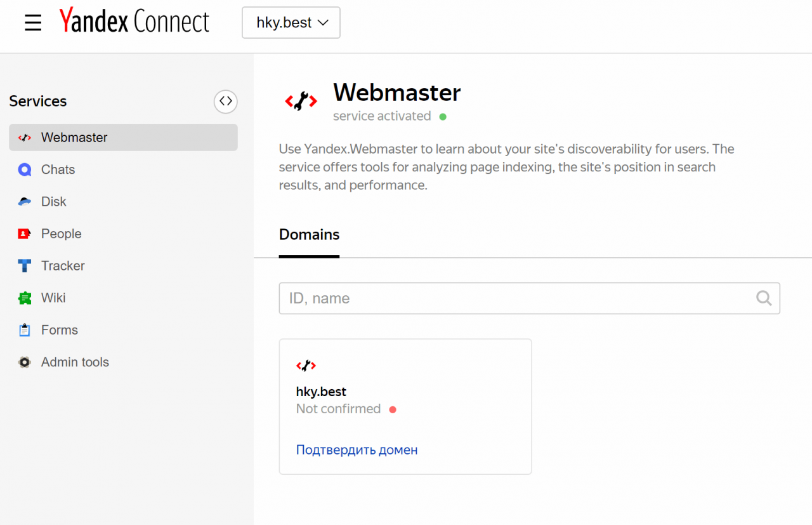
Task: Open the Chats service
Action: click(58, 169)
